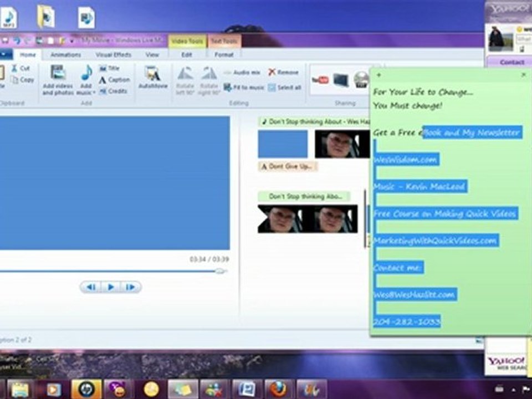Open the Text Tools Format tab
The image size is (532, 399).
(224, 55)
